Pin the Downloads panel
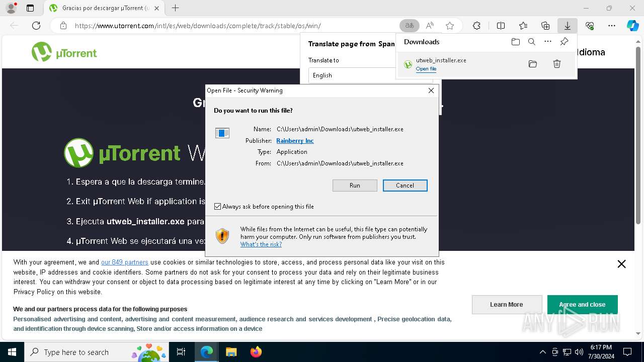 [x=564, y=42]
